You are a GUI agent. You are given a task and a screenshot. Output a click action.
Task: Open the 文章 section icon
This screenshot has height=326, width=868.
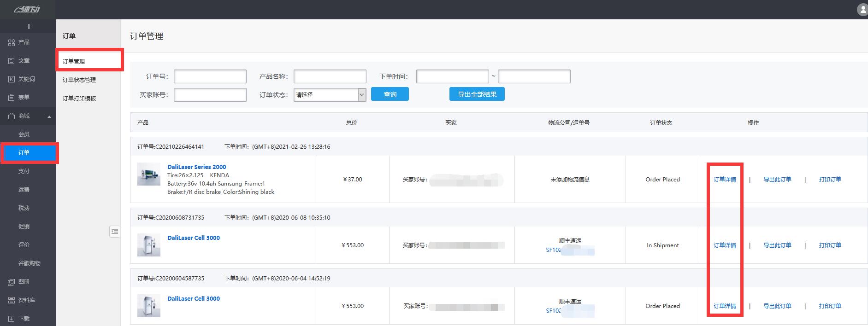point(12,61)
